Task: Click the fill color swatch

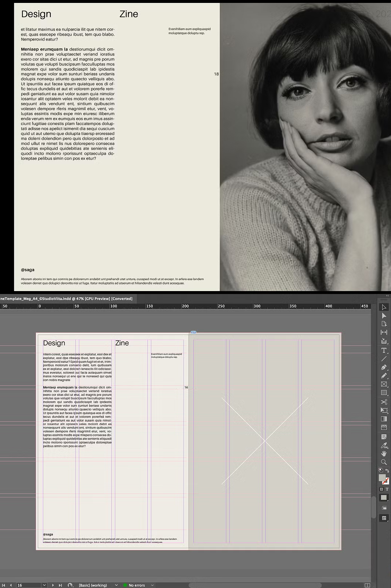Action: click(382, 477)
